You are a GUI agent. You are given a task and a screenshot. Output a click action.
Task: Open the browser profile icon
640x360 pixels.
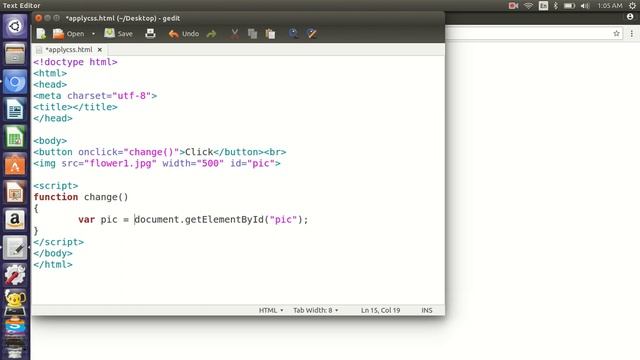click(630, 17)
